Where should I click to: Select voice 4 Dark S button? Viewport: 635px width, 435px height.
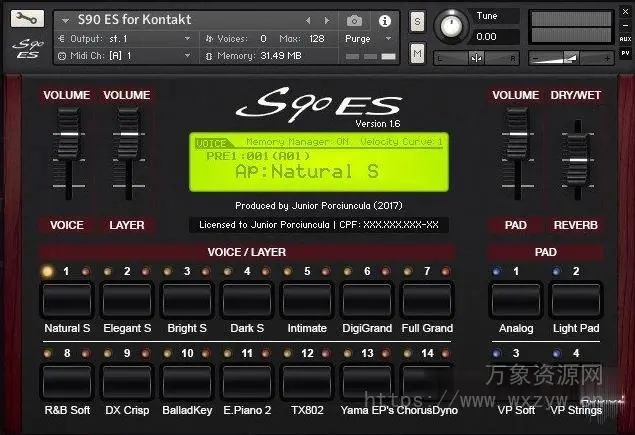click(247, 300)
